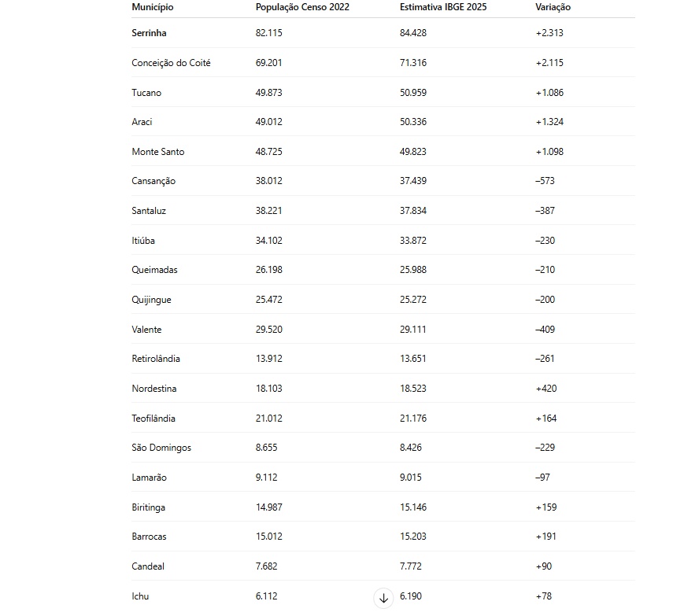Click Nordestina's variation value +420

(x=546, y=389)
